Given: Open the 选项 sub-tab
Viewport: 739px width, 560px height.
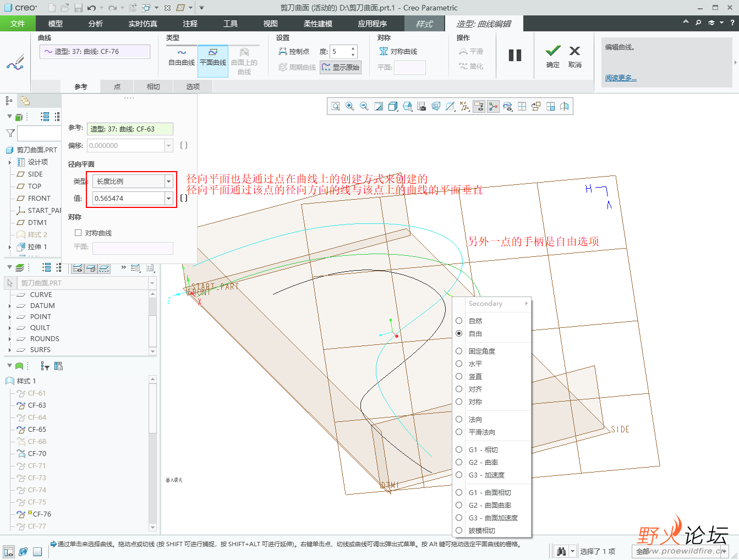Looking at the screenshot, I should pyautogui.click(x=193, y=86).
